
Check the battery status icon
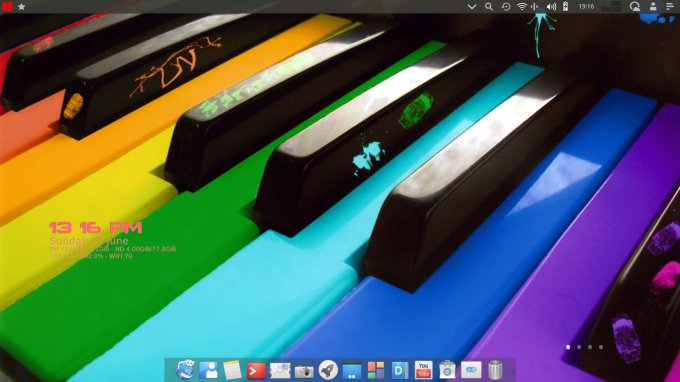pos(566,7)
